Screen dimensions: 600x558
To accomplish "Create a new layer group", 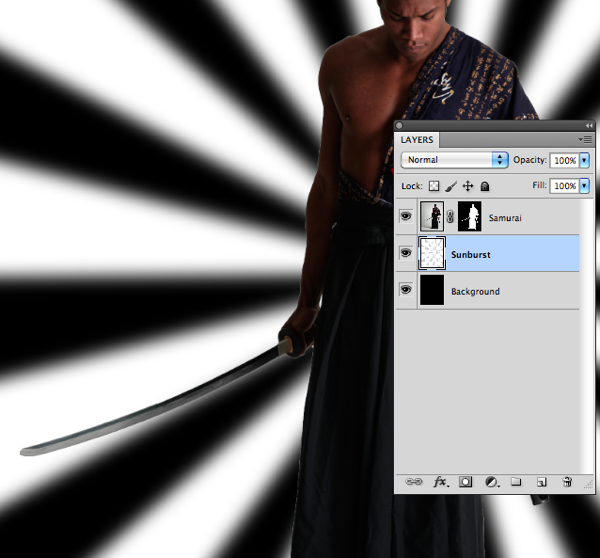I will pyautogui.click(x=516, y=481).
